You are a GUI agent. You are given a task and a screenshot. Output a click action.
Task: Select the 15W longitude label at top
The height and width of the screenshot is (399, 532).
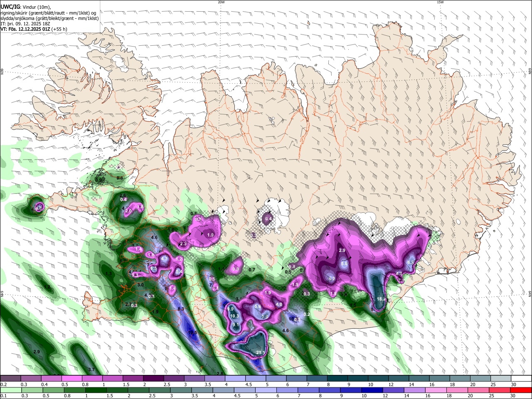tap(440, 2)
